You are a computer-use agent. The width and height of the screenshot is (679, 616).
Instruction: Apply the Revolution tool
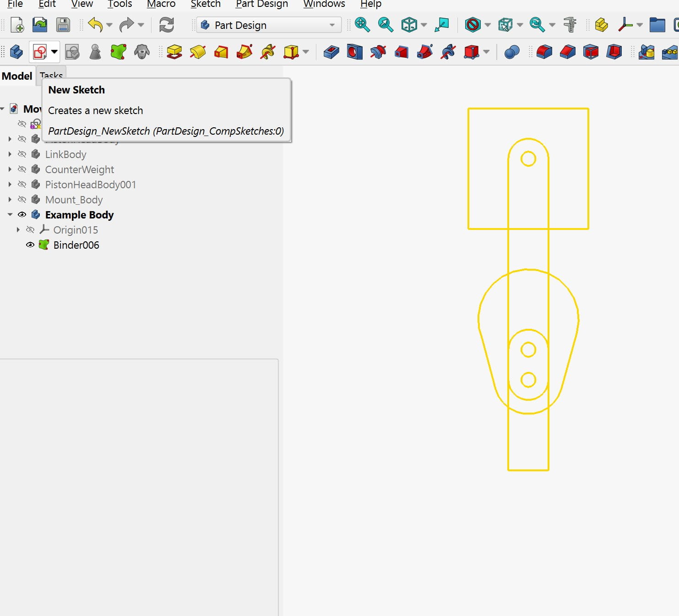click(198, 52)
